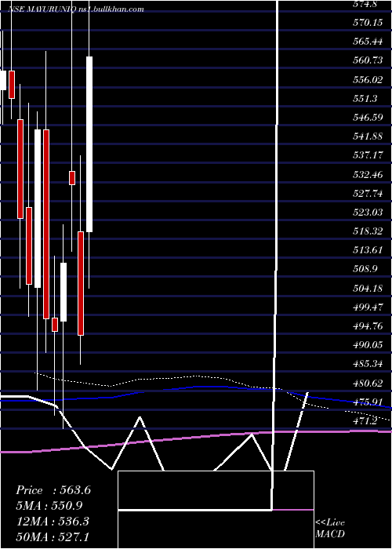
Task: Click the 485.34 price axis label
Action: 368,364
